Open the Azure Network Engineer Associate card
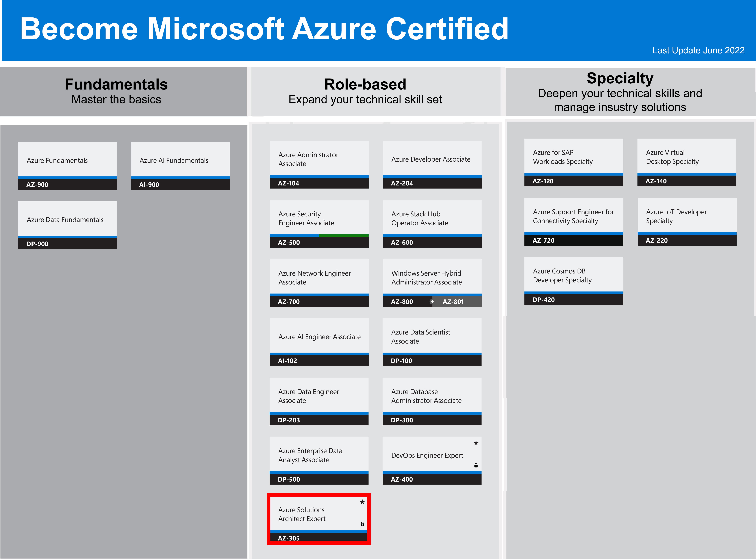This screenshot has height=559, width=756. 319,277
